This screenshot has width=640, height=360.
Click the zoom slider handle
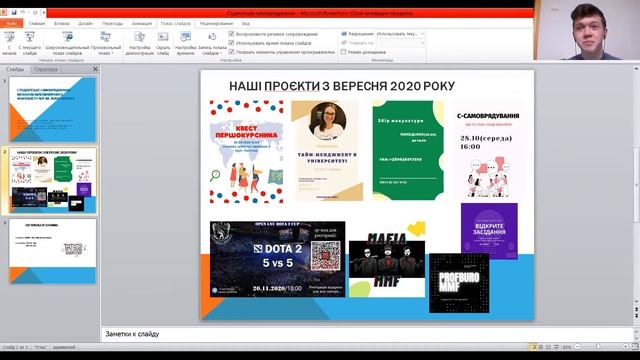point(598,347)
